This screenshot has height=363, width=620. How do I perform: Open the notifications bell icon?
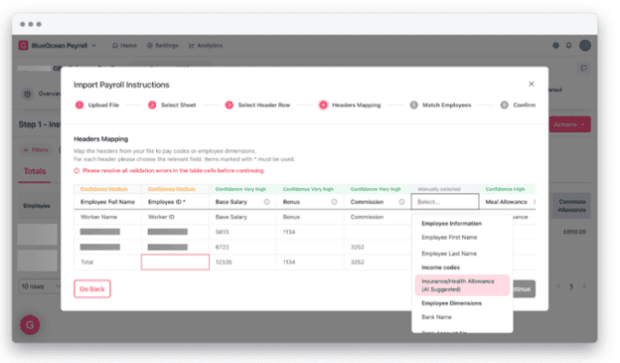pyautogui.click(x=569, y=45)
